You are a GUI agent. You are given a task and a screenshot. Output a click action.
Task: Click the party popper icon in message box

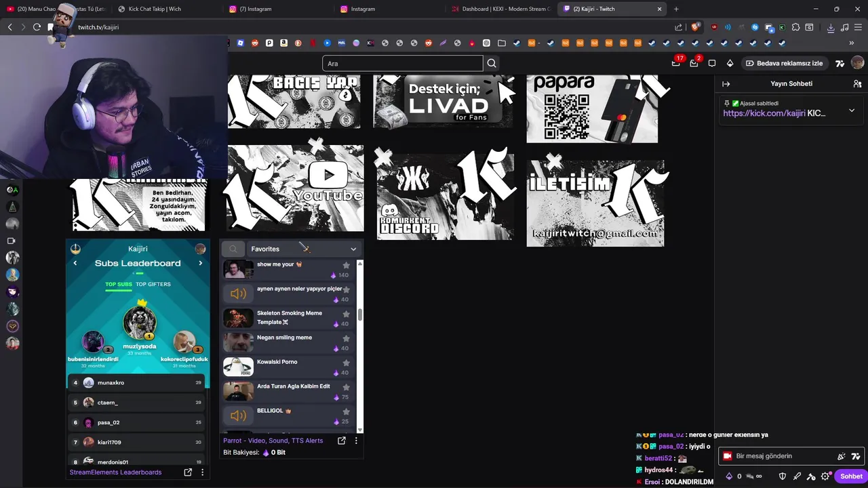(842, 456)
